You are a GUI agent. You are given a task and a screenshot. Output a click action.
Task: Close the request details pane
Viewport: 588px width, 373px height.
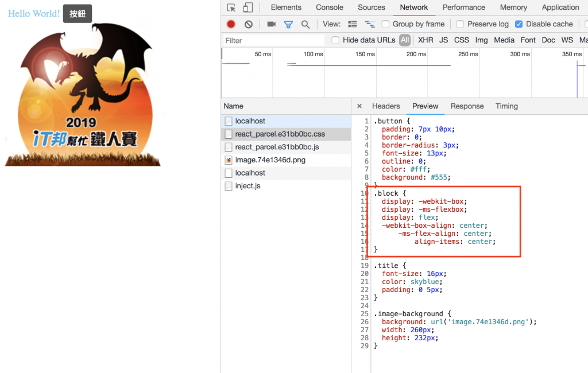359,106
